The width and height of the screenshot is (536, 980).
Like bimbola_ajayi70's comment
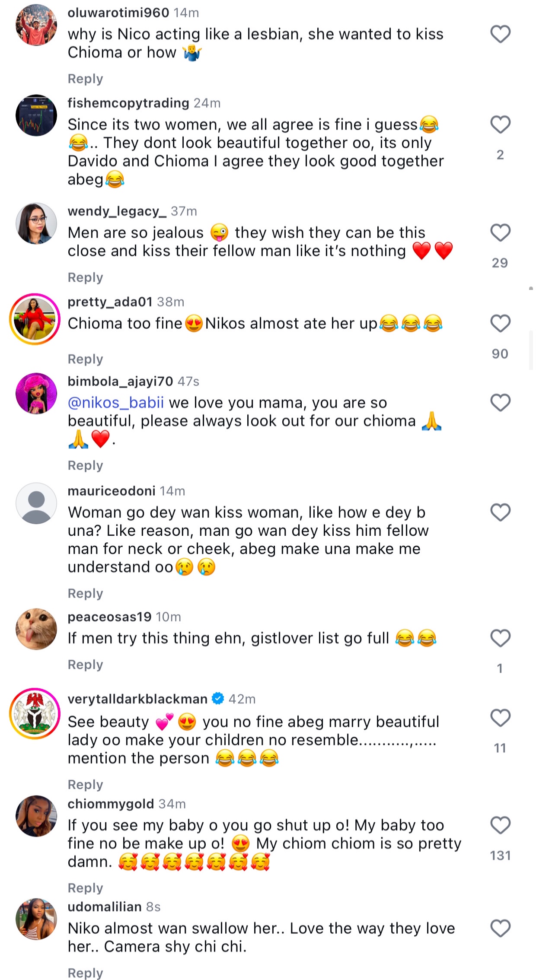(x=500, y=403)
